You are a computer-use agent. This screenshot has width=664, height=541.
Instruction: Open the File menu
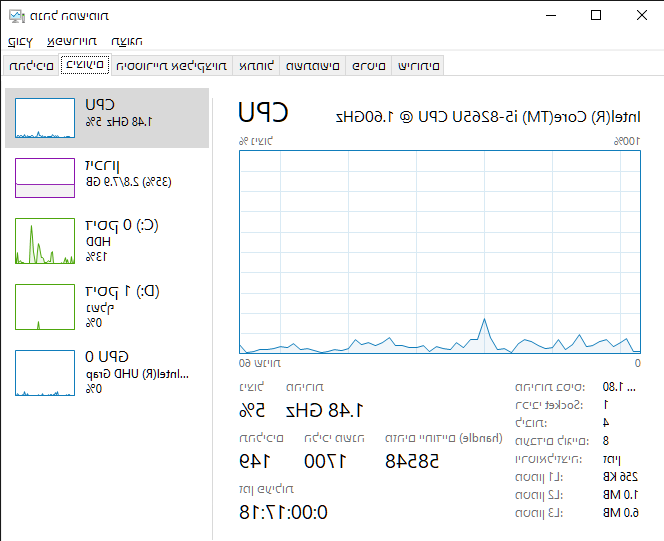[20, 41]
